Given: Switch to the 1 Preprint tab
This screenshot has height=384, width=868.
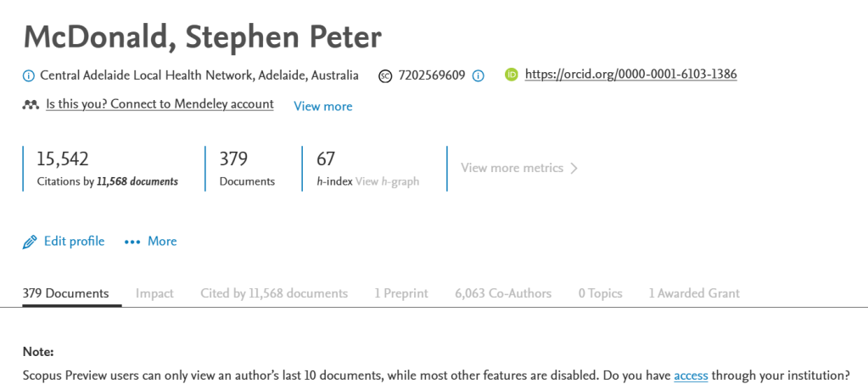Looking at the screenshot, I should coord(401,293).
